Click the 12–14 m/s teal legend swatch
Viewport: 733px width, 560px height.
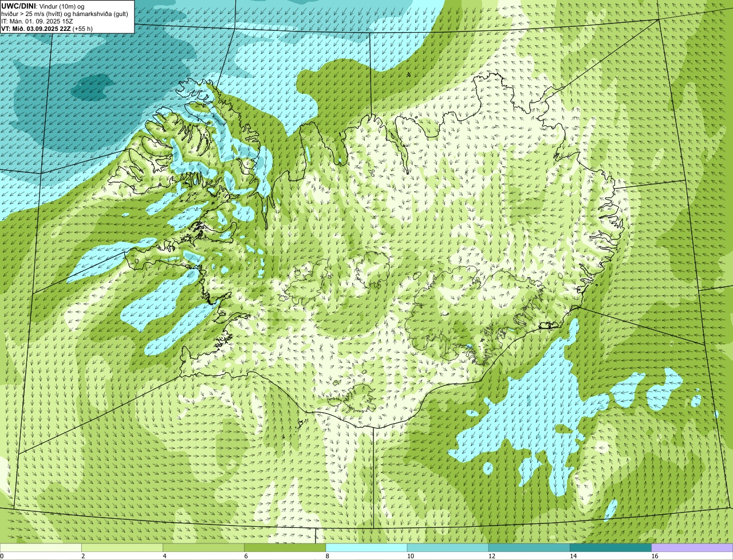point(529,548)
